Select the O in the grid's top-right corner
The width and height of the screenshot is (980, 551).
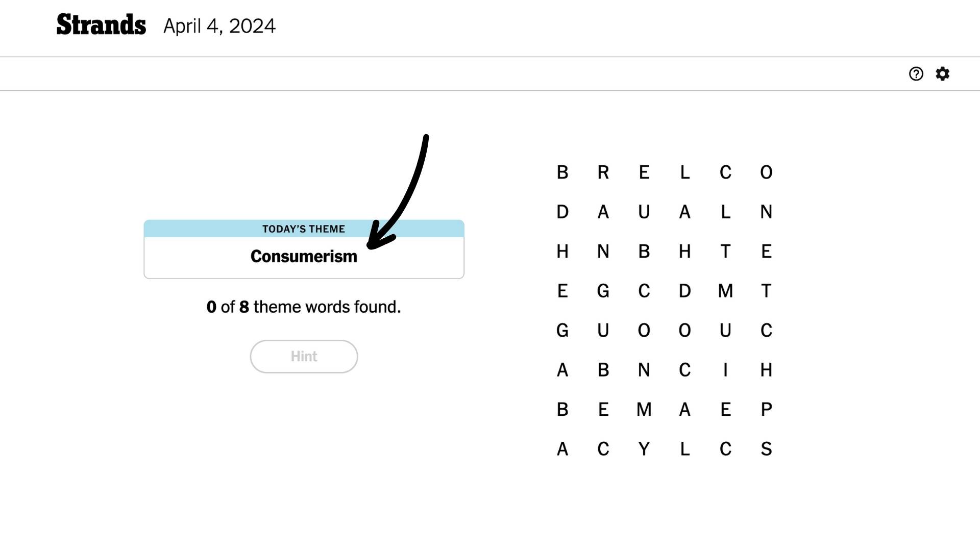(766, 172)
